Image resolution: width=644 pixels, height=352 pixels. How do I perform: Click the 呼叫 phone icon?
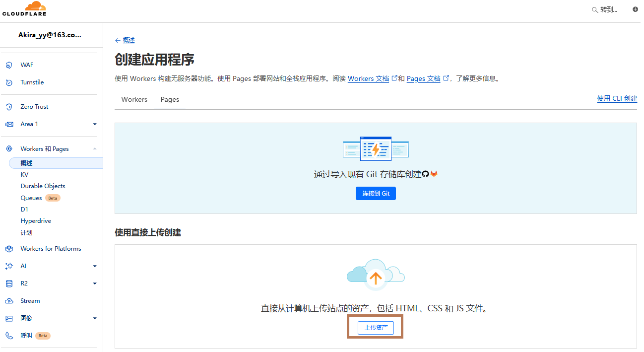coord(9,336)
